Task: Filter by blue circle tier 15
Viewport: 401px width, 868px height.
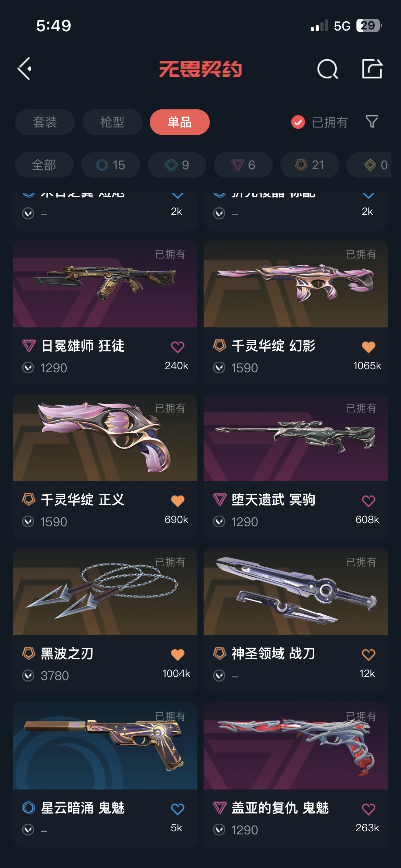Action: pyautogui.click(x=111, y=165)
